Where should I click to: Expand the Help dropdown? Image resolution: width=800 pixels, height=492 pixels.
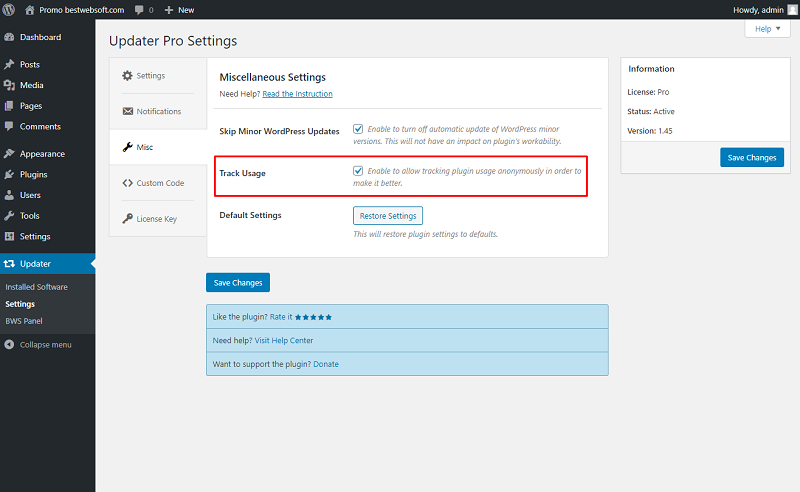click(x=767, y=29)
